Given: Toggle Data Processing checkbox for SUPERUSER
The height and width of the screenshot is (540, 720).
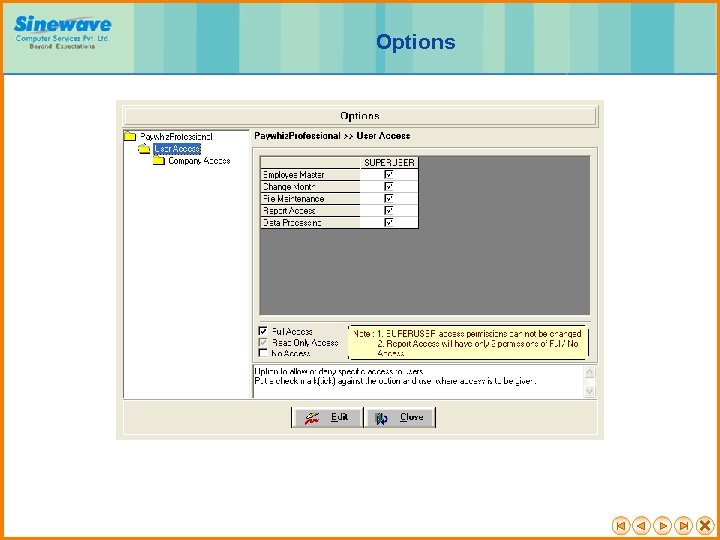Looking at the screenshot, I should pyautogui.click(x=389, y=222).
